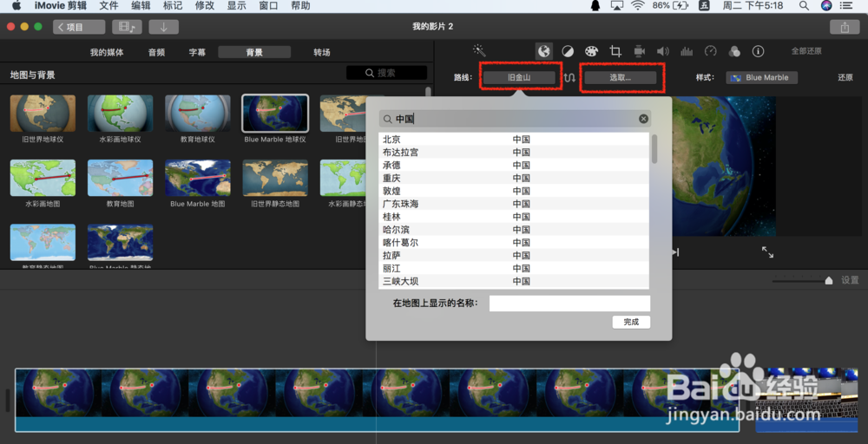Swap route start and end points
This screenshot has height=444, width=868.
(569, 78)
